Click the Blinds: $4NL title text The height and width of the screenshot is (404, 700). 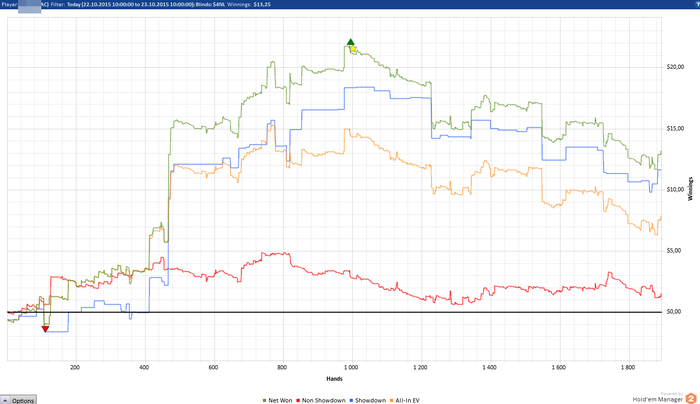click(210, 4)
